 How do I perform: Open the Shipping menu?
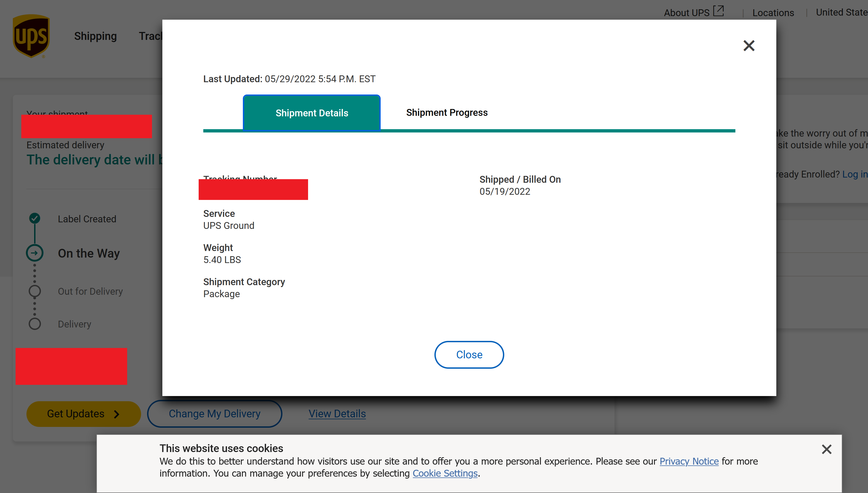96,36
